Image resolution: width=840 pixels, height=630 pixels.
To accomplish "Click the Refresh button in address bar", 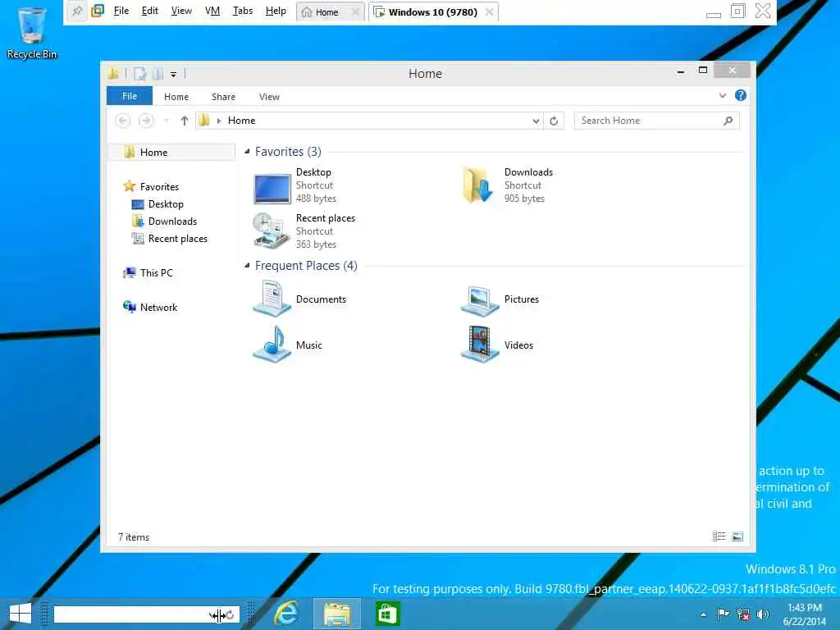I will click(x=554, y=121).
